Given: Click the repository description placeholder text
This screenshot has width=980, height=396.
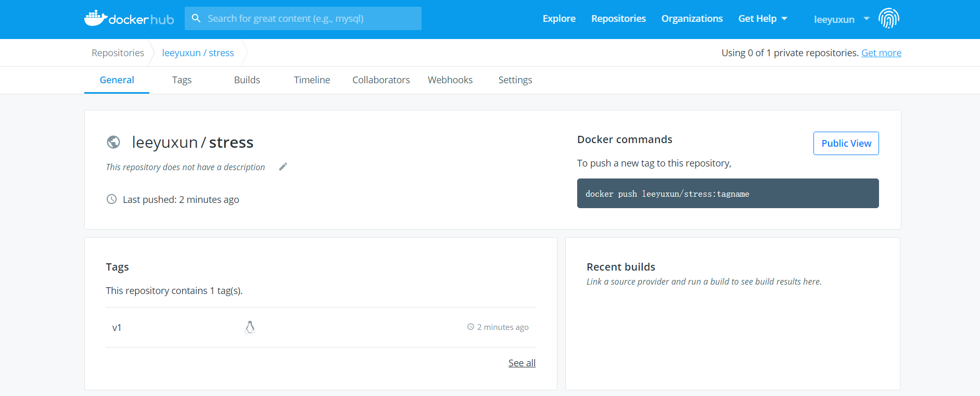Looking at the screenshot, I should (x=185, y=167).
